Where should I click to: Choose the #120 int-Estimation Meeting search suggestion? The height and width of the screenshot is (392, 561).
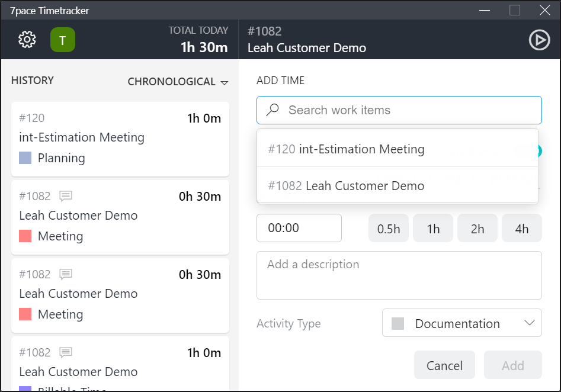pos(397,149)
